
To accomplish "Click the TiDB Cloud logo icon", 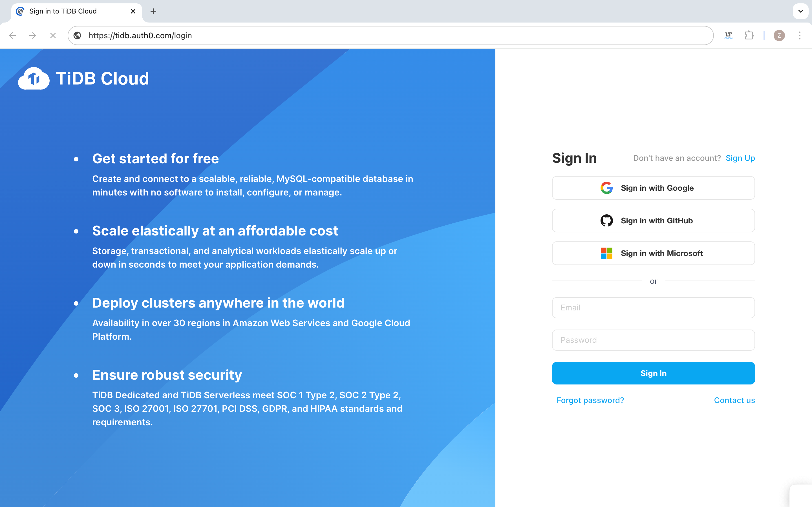I will tap(33, 78).
